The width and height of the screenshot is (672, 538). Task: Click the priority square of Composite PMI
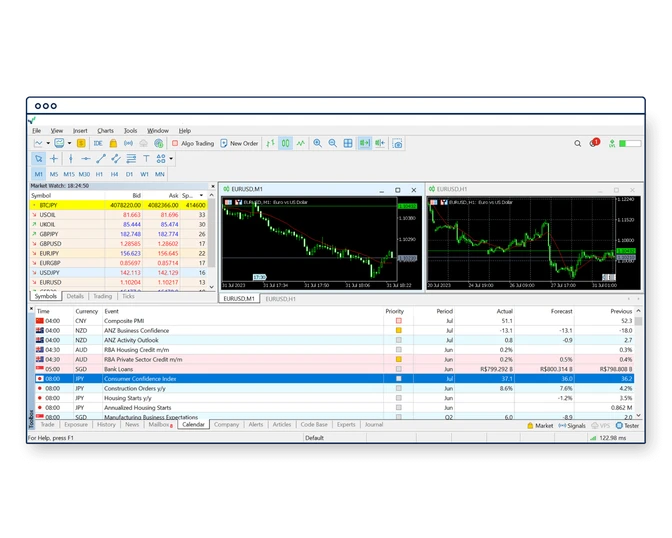398,321
